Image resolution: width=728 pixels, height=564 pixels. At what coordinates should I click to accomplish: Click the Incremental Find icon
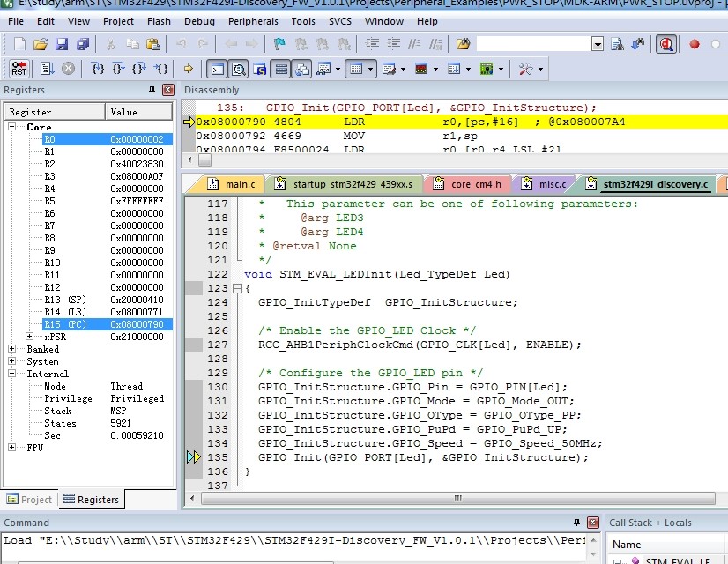pos(638,44)
